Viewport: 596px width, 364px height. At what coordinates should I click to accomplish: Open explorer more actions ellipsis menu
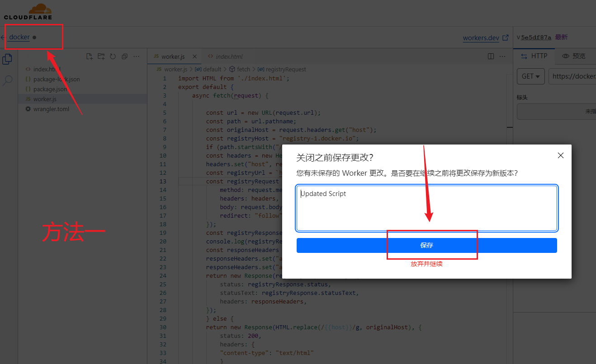point(137,56)
